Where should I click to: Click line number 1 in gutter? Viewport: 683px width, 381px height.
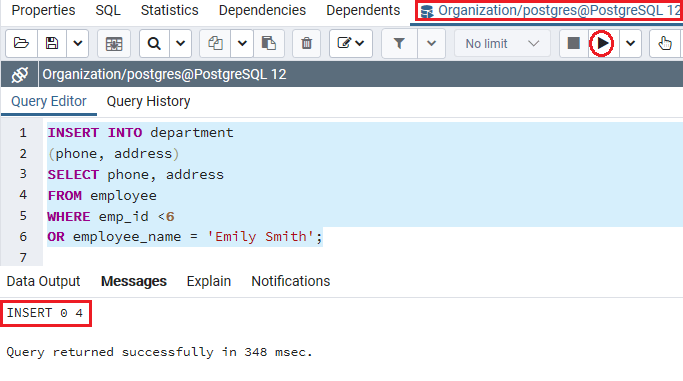point(23,132)
